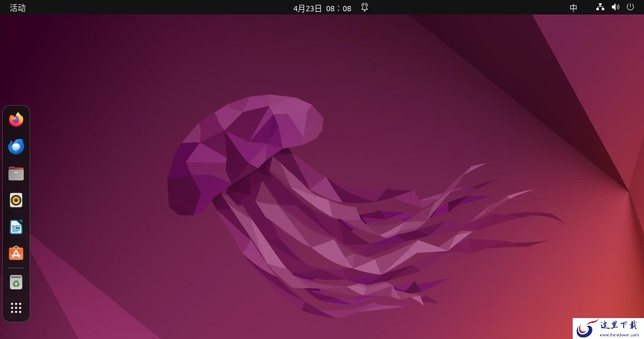Open the clock calendar 4月23日 08:08
This screenshot has height=339, width=644.
click(322, 8)
